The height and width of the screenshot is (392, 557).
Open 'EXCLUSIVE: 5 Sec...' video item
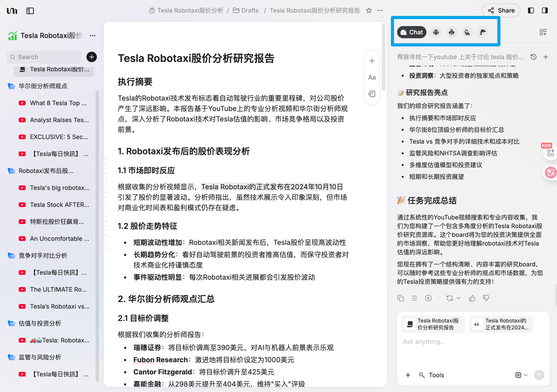click(53, 137)
